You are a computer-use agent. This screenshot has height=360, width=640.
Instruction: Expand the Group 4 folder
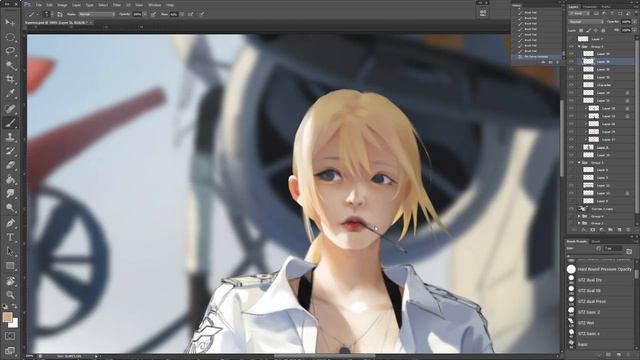pyautogui.click(x=579, y=216)
